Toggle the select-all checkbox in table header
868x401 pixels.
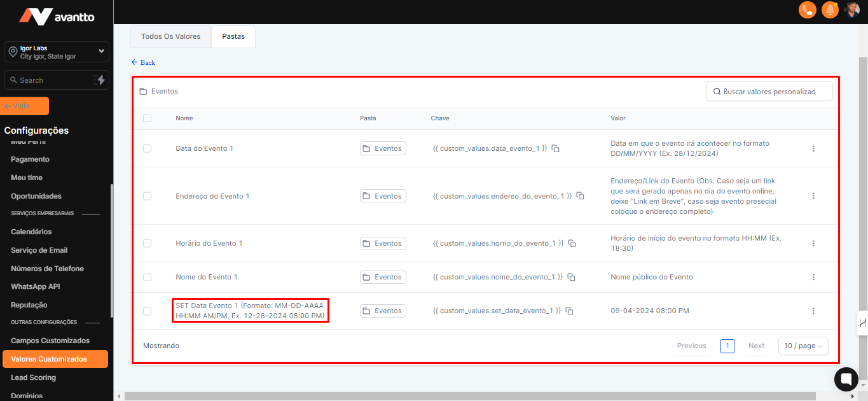[148, 118]
